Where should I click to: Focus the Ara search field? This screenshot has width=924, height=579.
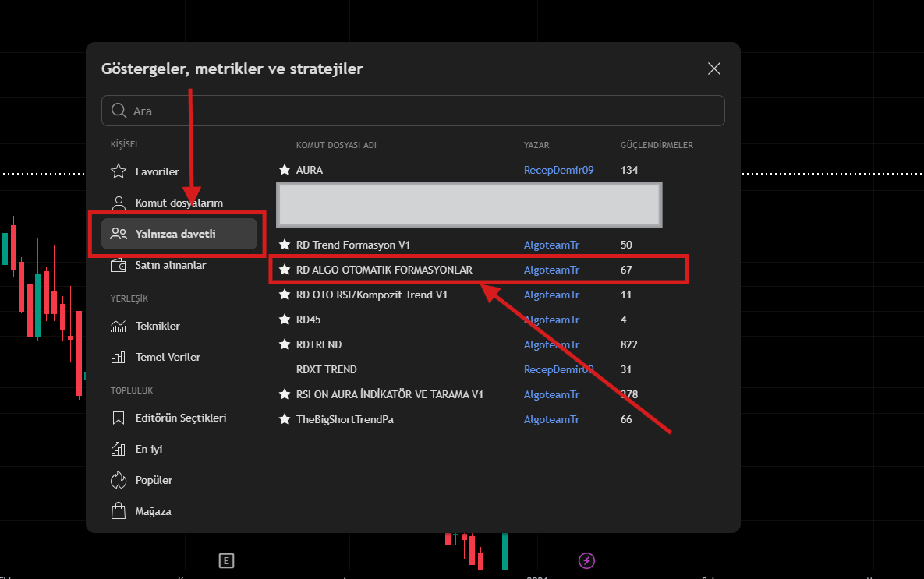click(x=413, y=111)
